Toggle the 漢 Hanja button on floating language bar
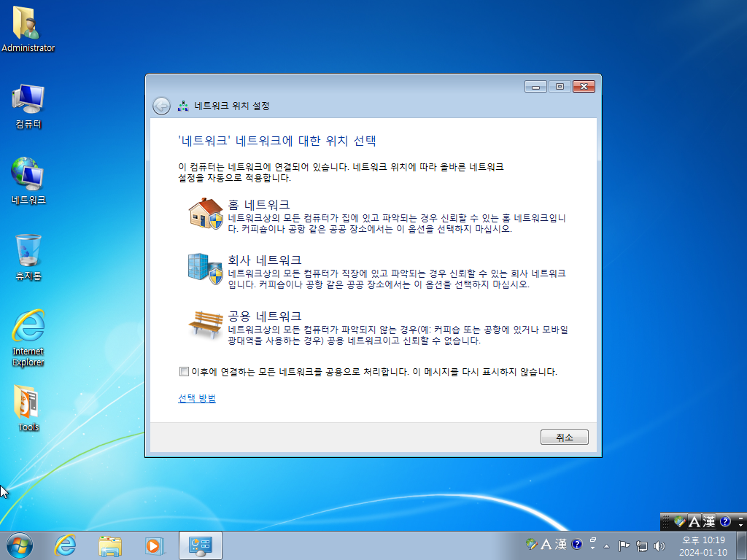Screen dimensions: 747x560 point(709,522)
